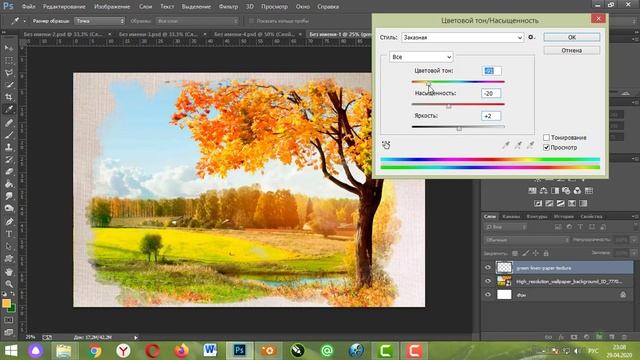640x360 pixels.
Task: Confirm the dialog with OK button
Action: [571, 37]
